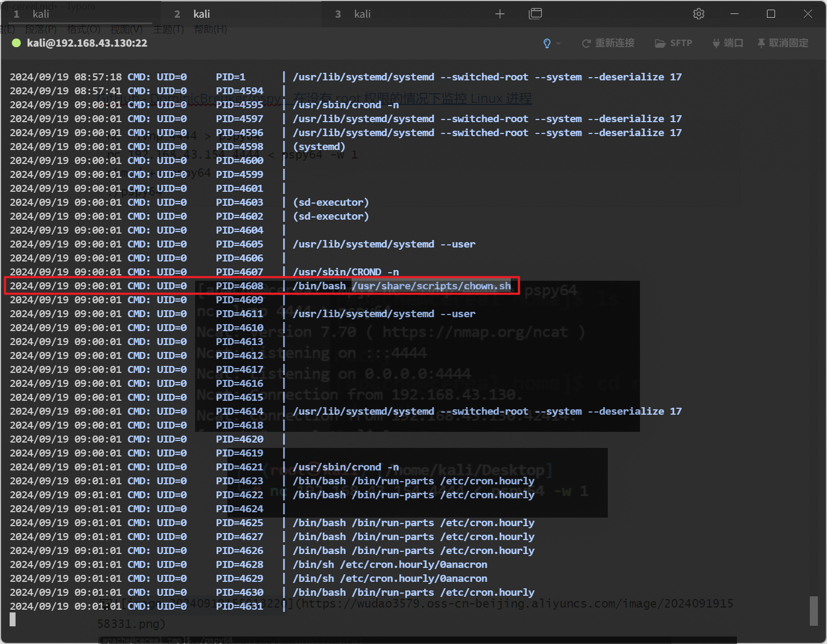Close the terminal window
The image size is (827, 644).
[808, 14]
